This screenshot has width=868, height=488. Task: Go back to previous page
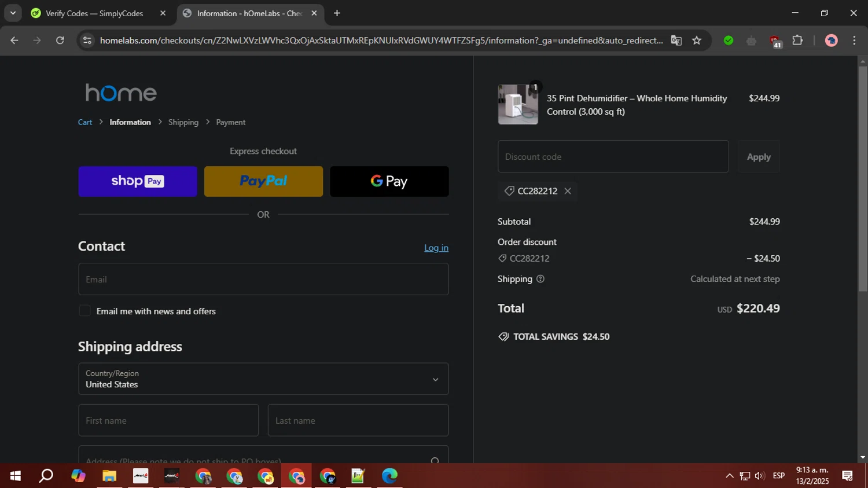point(14,41)
